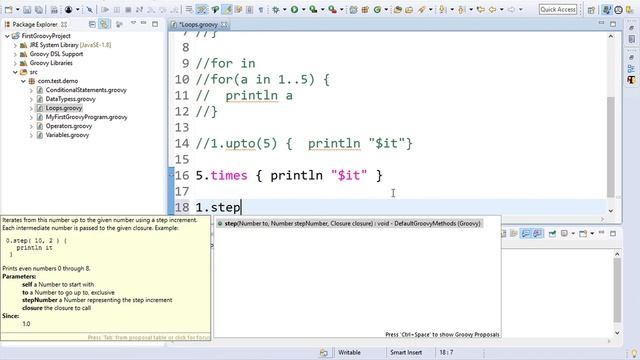This screenshot has height=360, width=640.
Task: Open External Tools dropdown arrow
Action: [x=342, y=9]
